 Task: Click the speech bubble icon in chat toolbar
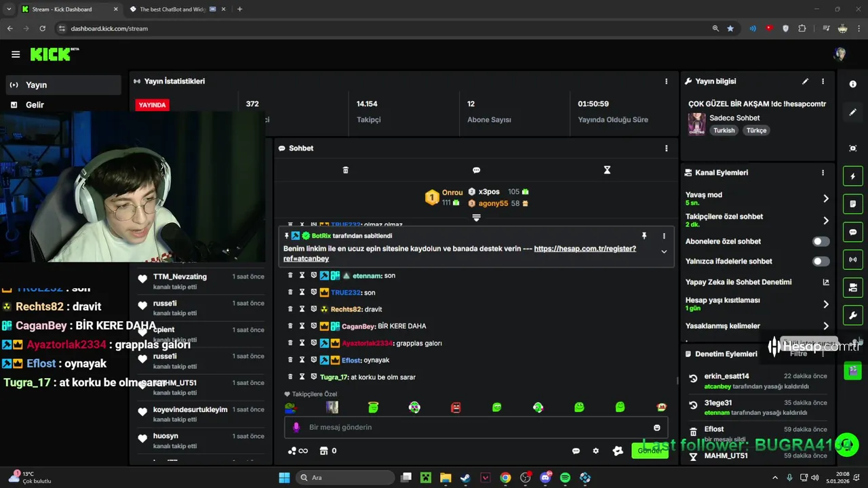tap(476, 170)
